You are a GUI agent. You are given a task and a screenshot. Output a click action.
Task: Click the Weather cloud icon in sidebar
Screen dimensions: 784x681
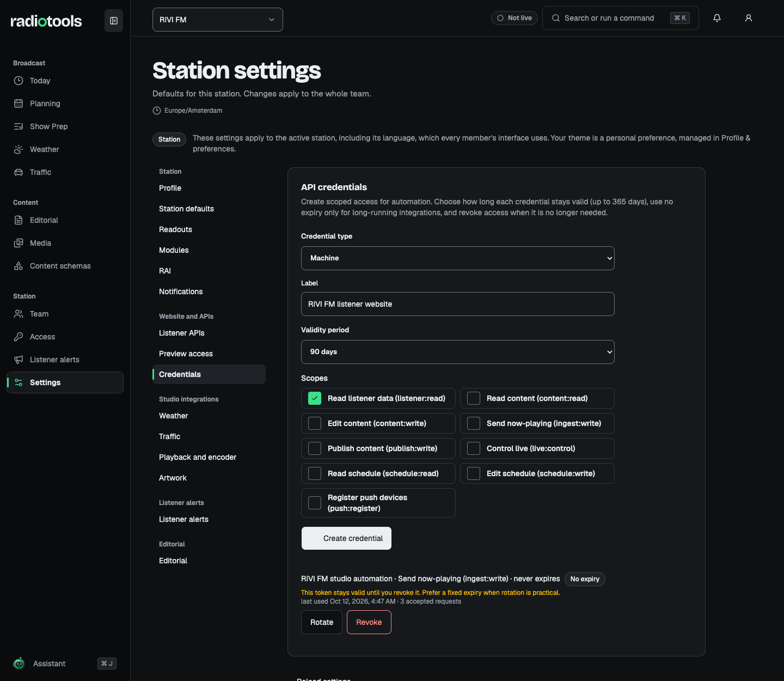coord(19,149)
